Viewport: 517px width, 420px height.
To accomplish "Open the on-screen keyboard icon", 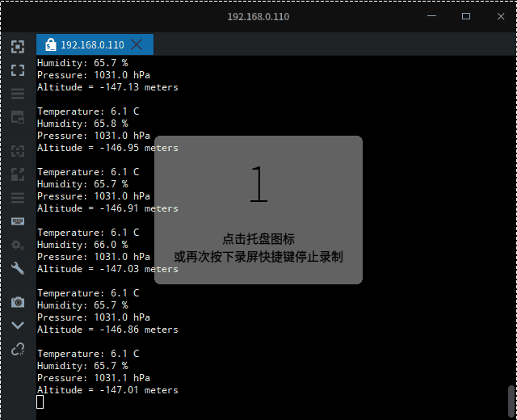I will [x=18, y=221].
